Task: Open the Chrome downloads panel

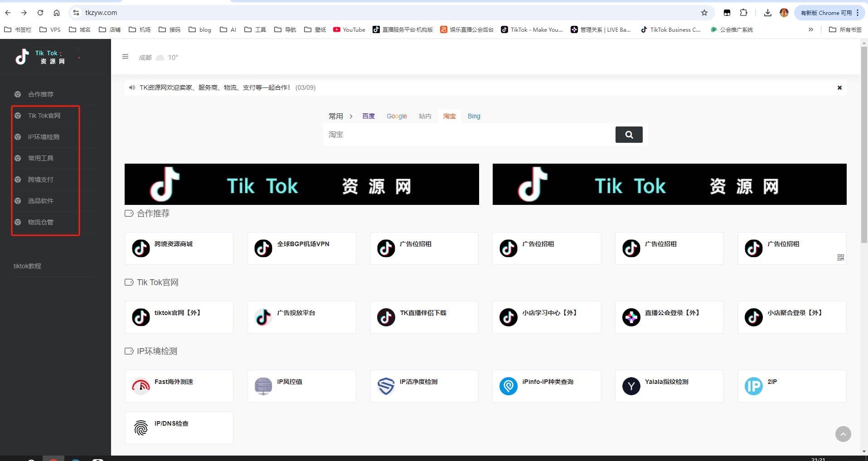Action: coord(768,13)
